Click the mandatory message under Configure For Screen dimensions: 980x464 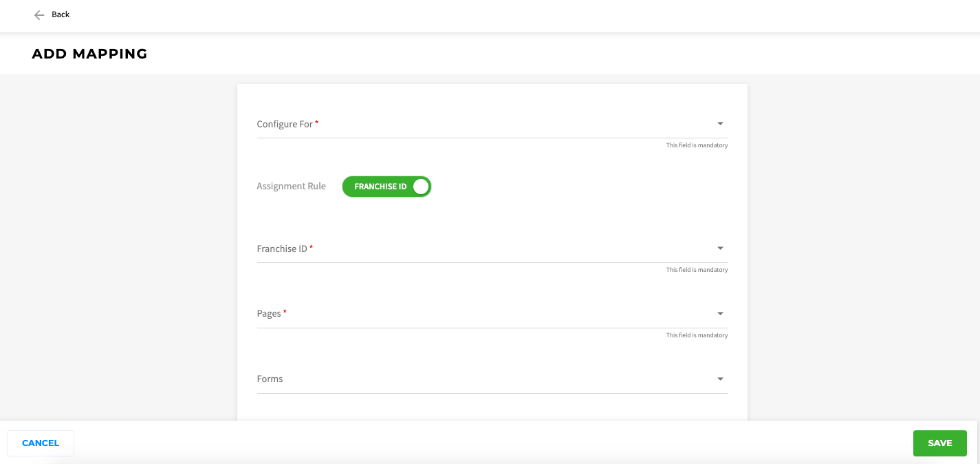697,146
